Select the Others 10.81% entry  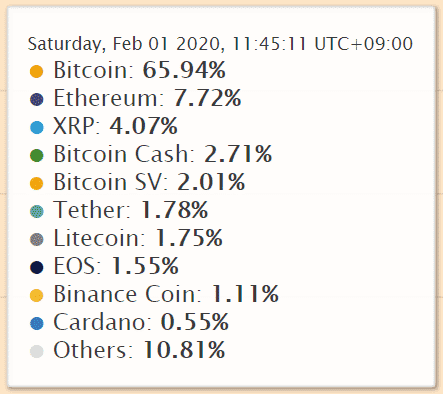139,350
